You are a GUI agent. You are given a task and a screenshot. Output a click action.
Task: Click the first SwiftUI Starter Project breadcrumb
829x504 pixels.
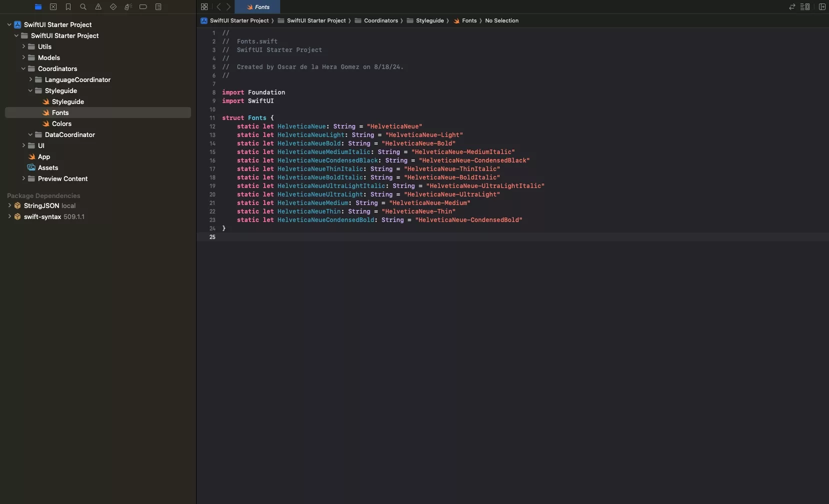point(235,20)
